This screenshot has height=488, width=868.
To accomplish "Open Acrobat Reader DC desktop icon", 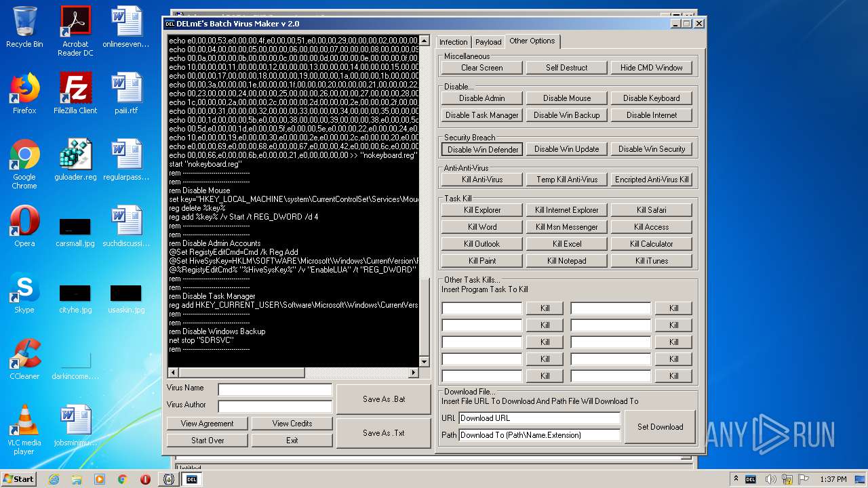I will click(75, 32).
